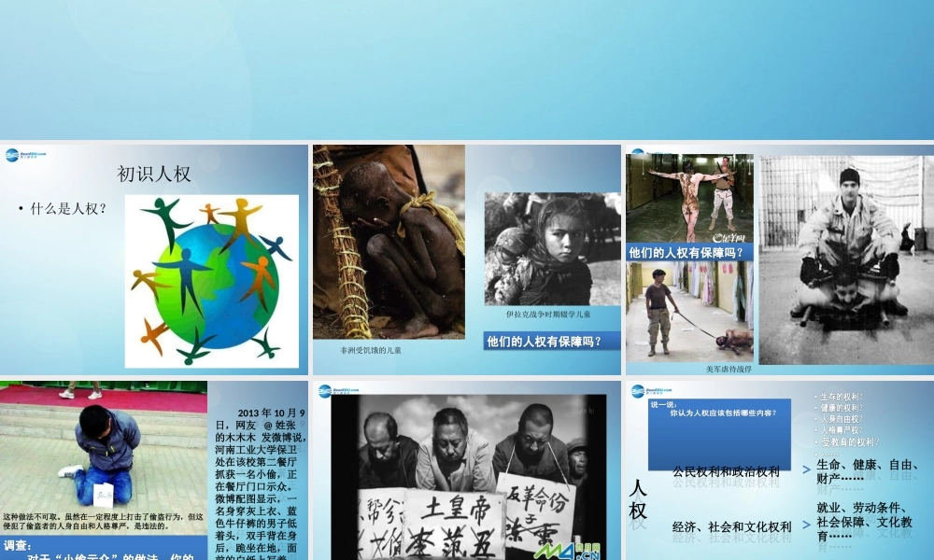This screenshot has width=934, height=560.
Task: Open the slide with men wearing 土皇帝 placards
Action: 466,470
